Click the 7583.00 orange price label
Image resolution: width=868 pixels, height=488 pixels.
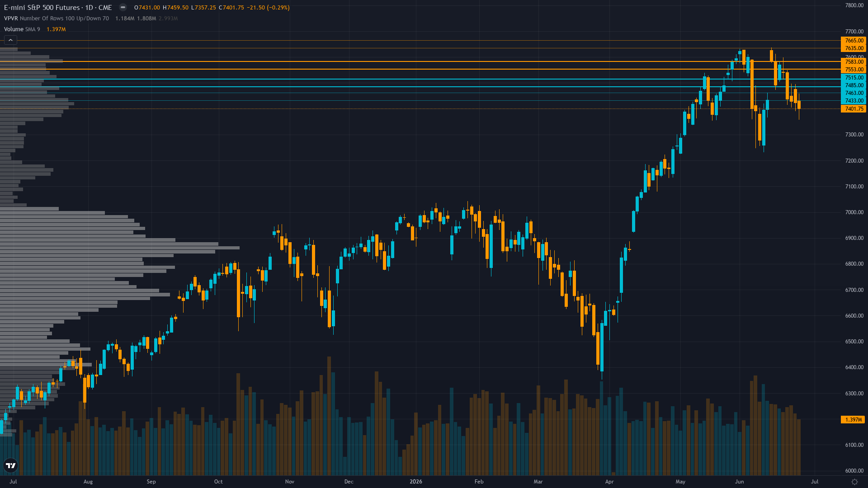coord(854,61)
